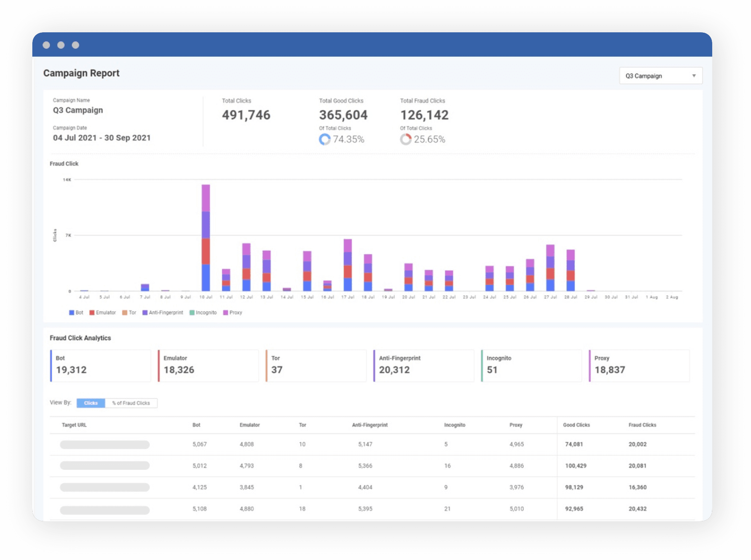
Task: Switch view to % of Fraud Clicks
Action: [131, 403]
